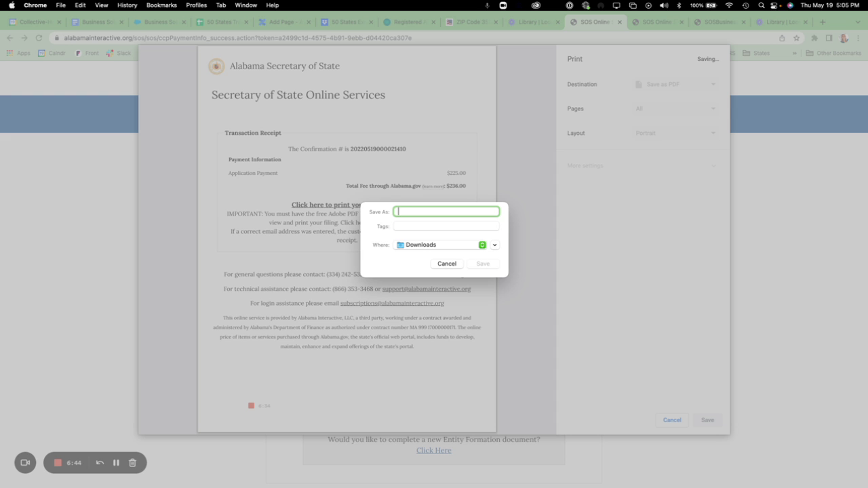Open the Other Bookmarks folder
868x488 pixels.
833,53
